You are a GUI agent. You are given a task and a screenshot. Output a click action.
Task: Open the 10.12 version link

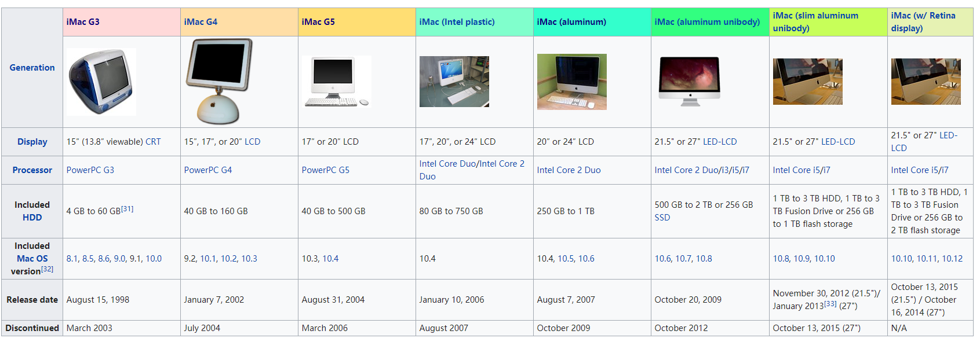coord(952,259)
